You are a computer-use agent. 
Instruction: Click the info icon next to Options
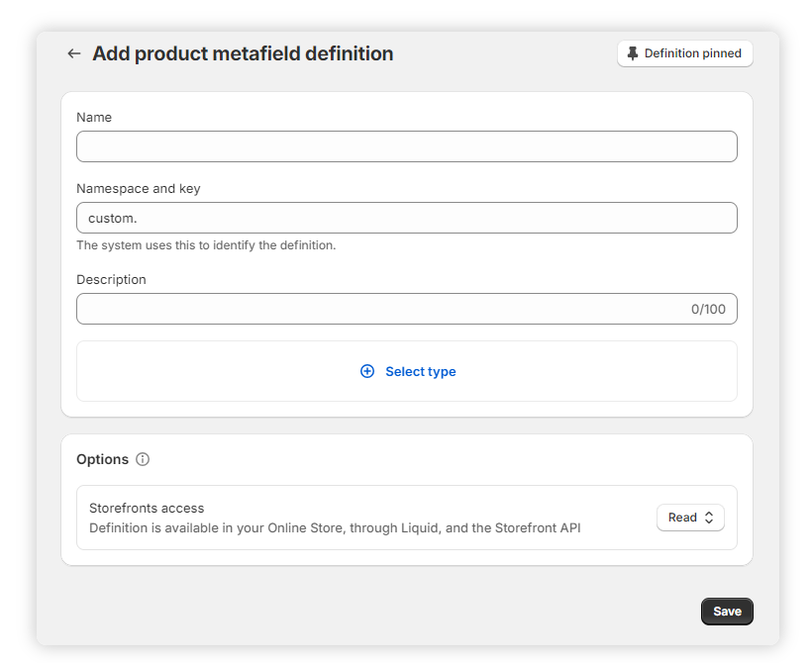[143, 459]
